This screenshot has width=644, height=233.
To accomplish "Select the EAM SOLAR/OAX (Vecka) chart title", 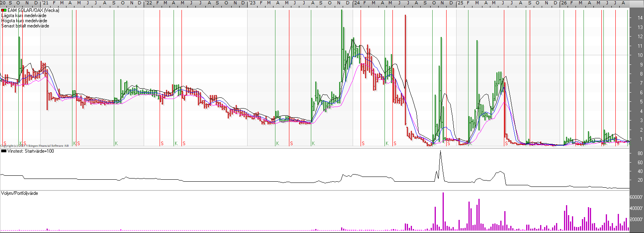I will pos(33,10).
